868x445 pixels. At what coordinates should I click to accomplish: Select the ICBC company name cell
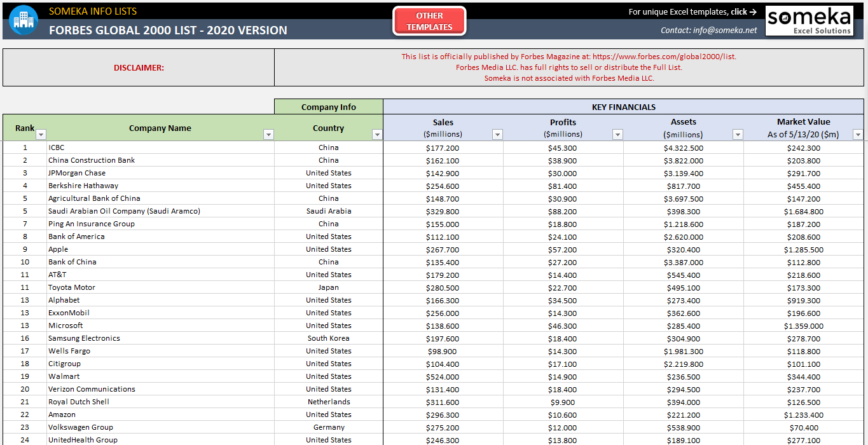[161, 147]
